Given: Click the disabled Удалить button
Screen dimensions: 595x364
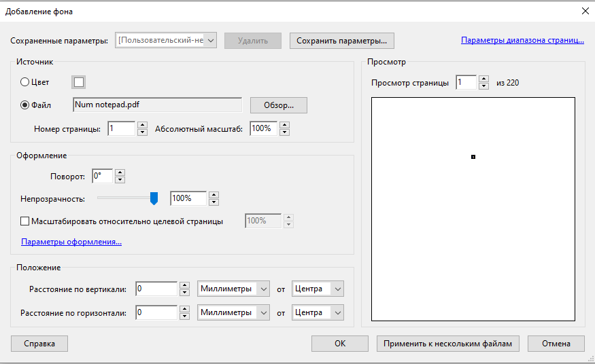Looking at the screenshot, I should [x=253, y=41].
